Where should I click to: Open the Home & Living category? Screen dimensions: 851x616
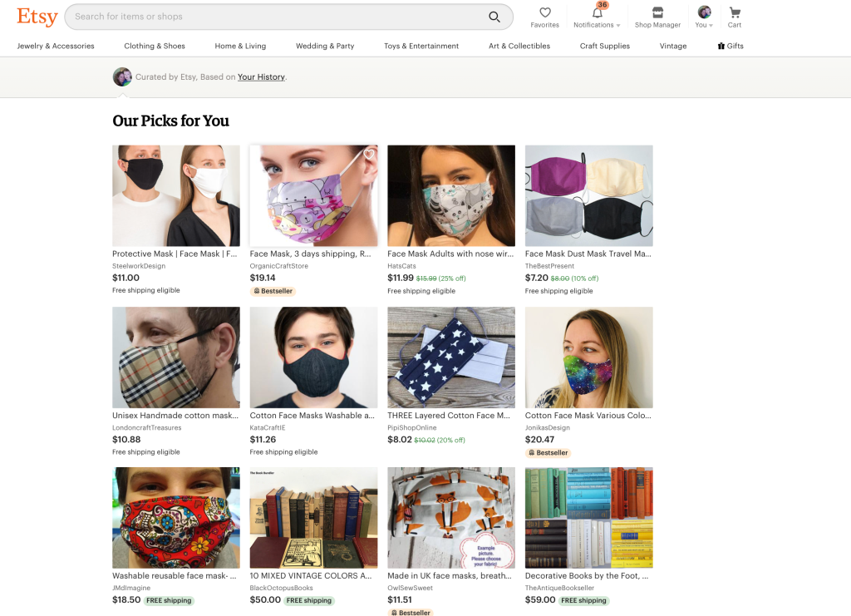tap(240, 47)
